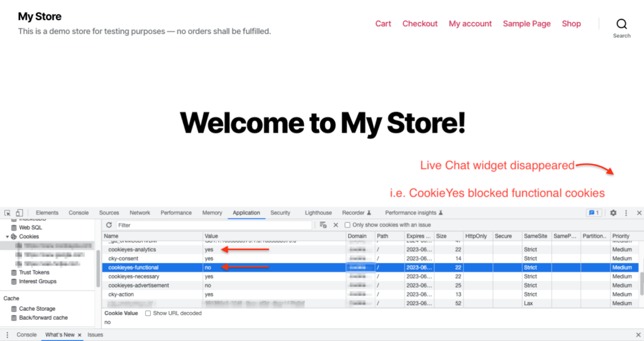Viewport: 644px width, 341px height.
Task: Select the cookieyes-advertisement cookie row
Action: coord(370,286)
